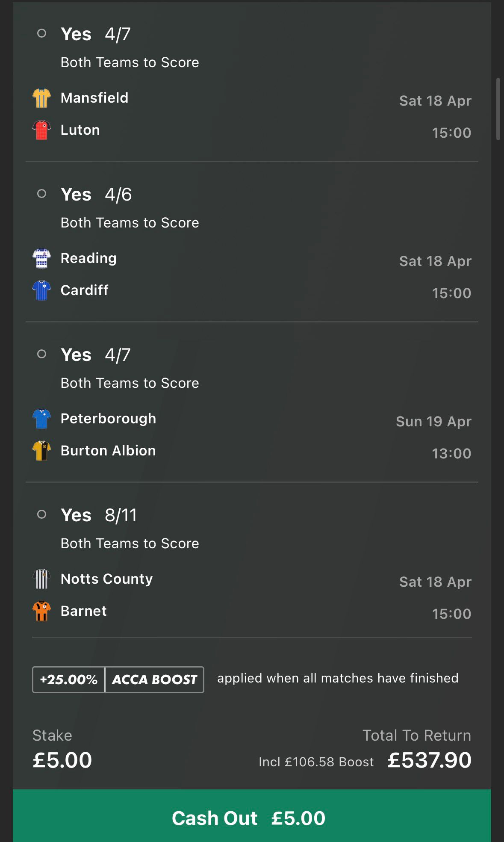Tap the +25.00% boost label

tap(68, 680)
